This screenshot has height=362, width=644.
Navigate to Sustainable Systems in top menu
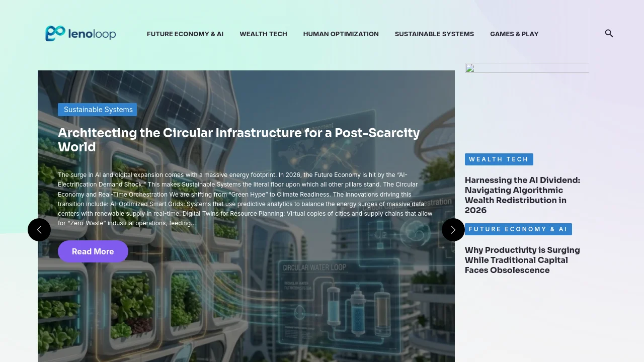pos(434,34)
